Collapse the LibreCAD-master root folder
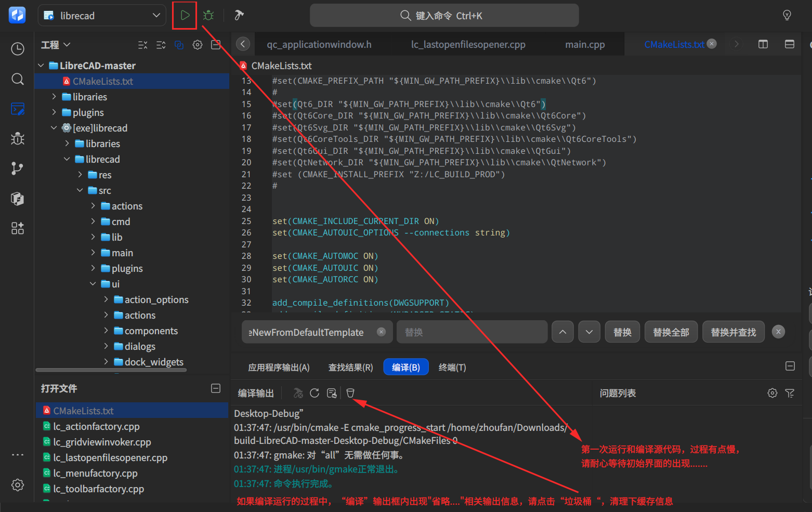812x512 pixels. click(41, 65)
